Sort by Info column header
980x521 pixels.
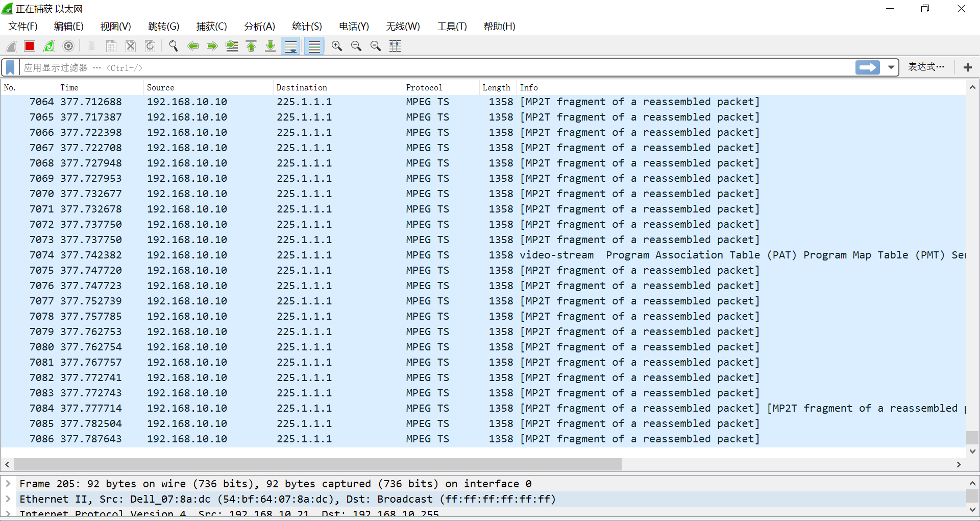741,87
